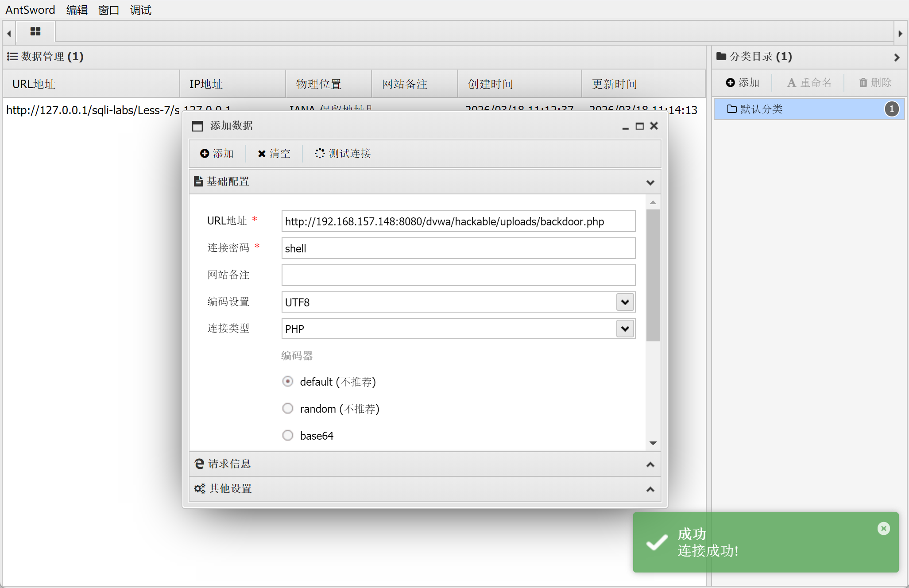The width and height of the screenshot is (909, 588).
Task: Click the 基础配置 document icon
Action: (198, 182)
